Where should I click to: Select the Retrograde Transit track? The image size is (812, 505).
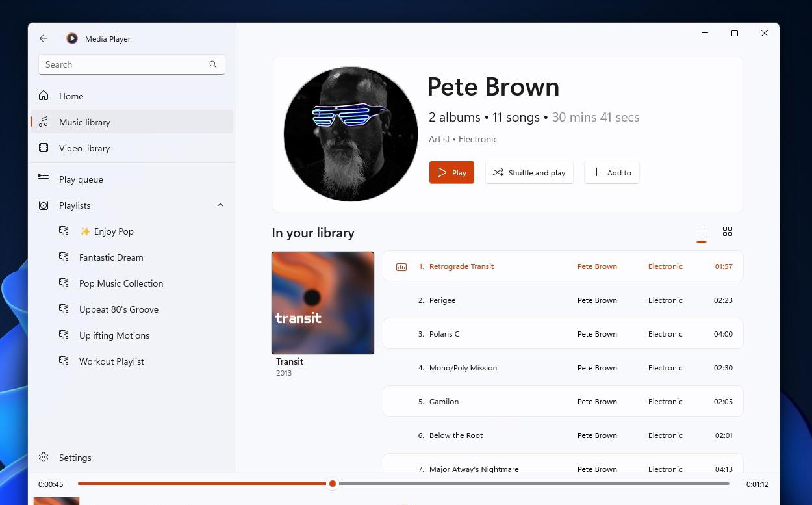pos(563,266)
